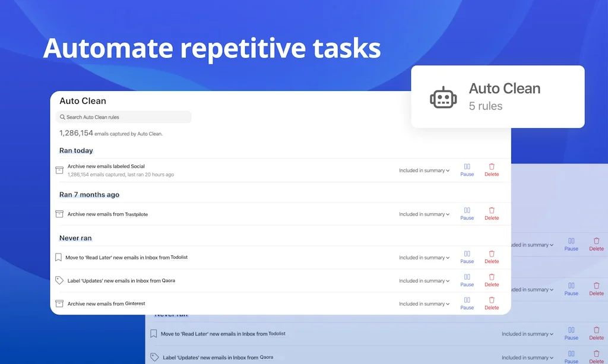
Task: Click the bookmark icon of the front-panel Todolist rule
Action: 58,258
